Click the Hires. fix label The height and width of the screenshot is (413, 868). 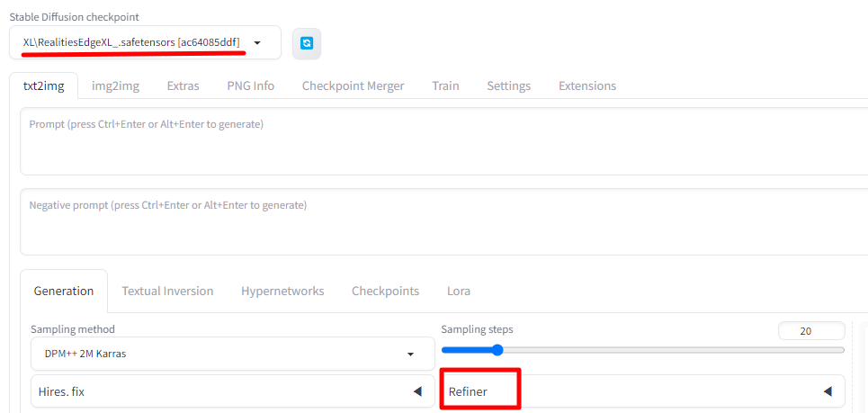[x=61, y=391]
